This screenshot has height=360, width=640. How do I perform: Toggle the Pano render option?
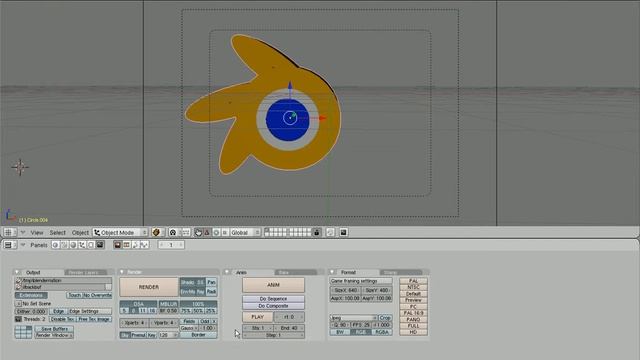pos(211,282)
